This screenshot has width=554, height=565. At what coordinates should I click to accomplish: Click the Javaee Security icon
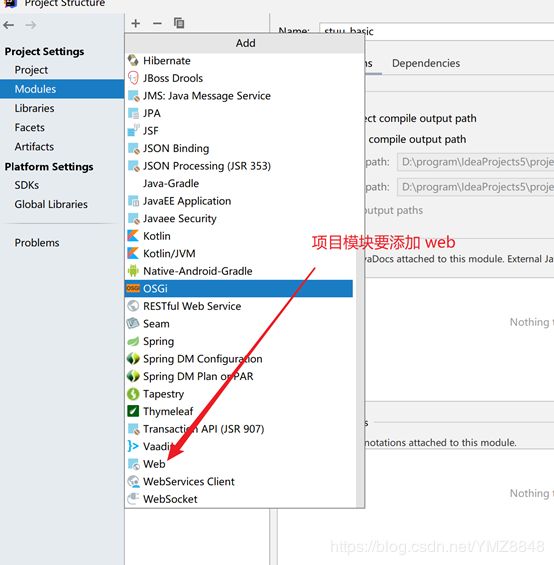pos(133,218)
